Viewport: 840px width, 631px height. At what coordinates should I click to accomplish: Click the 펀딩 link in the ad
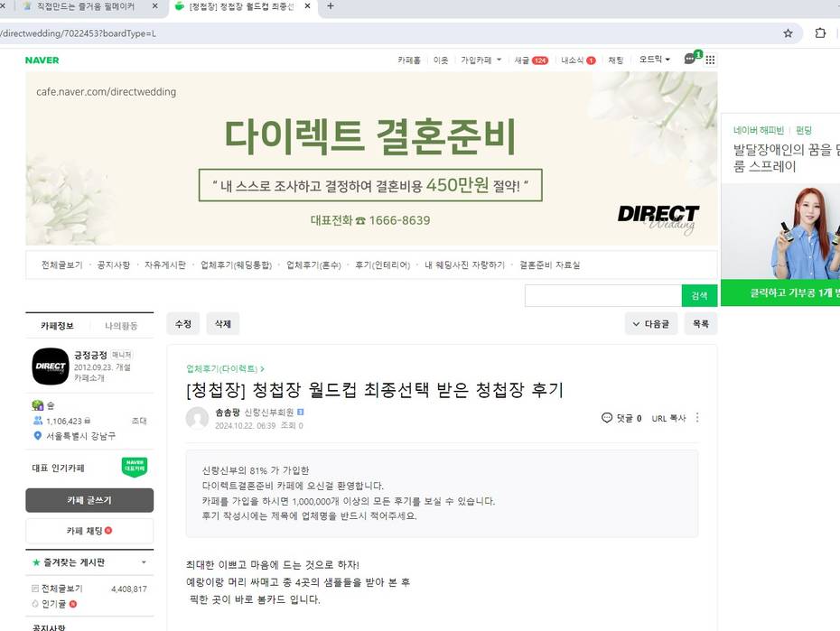(804, 130)
